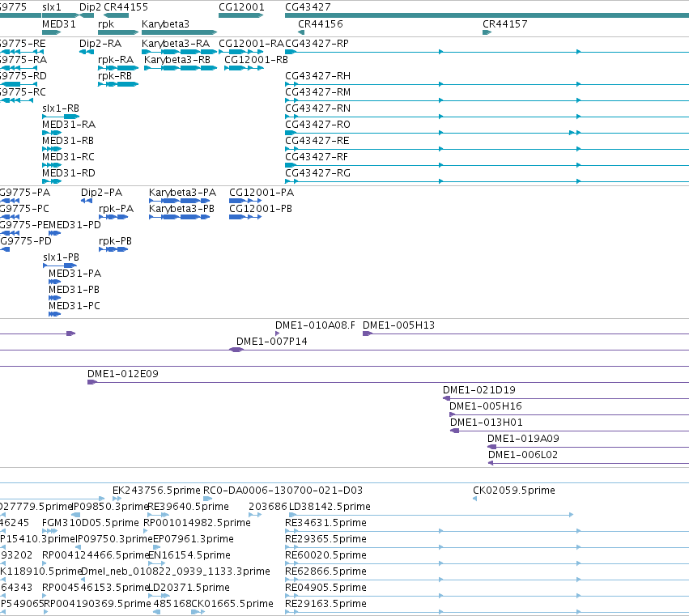The image size is (689, 616).
Task: Click the LD20371.5prime EST label
Action: 189,588
